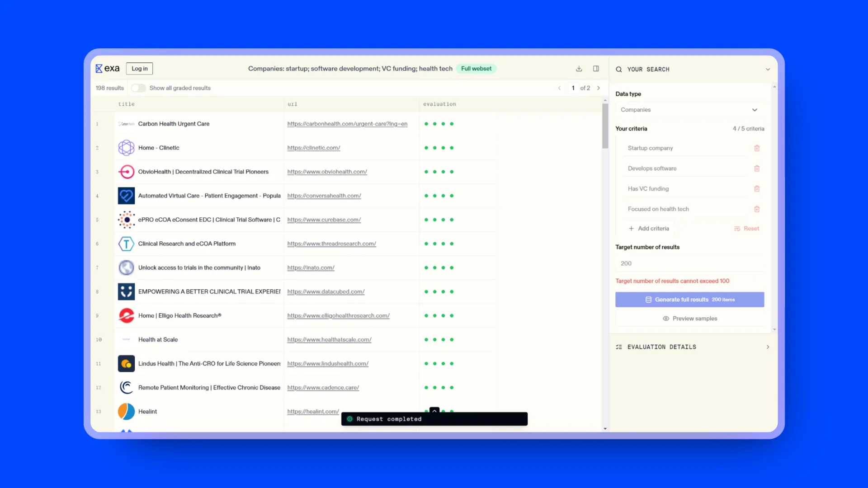Viewport: 868px width, 488px height.
Task: Click the Exa logo
Action: [108, 69]
